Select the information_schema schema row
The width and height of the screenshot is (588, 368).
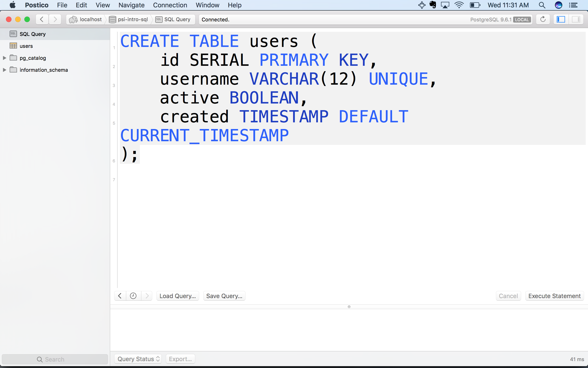click(55, 70)
